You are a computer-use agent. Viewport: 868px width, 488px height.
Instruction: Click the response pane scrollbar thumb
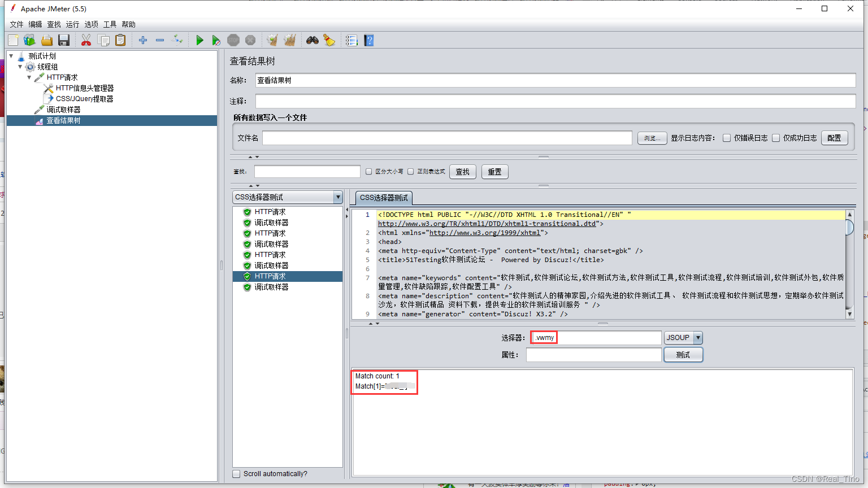(849, 227)
